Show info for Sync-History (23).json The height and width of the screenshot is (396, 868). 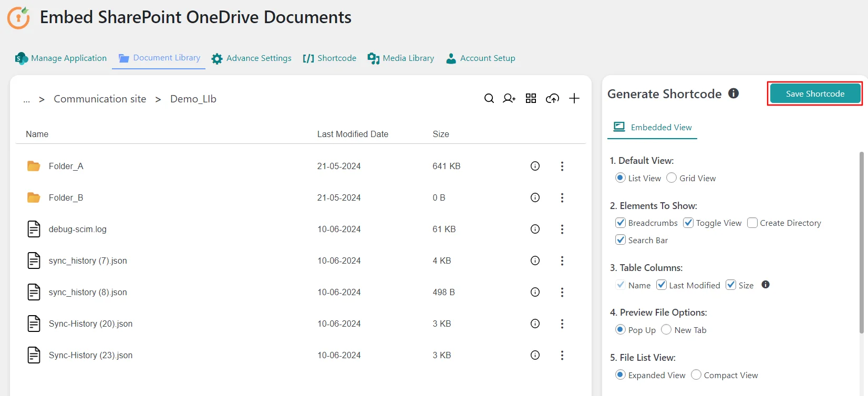tap(535, 355)
